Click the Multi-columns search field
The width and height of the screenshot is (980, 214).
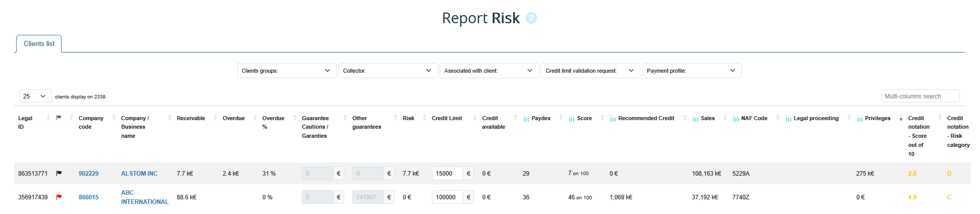[x=920, y=96]
